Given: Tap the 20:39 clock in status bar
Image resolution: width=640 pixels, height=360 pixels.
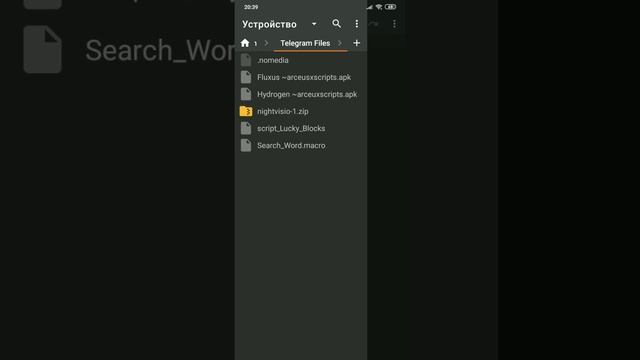Looking at the screenshot, I should point(251,7).
